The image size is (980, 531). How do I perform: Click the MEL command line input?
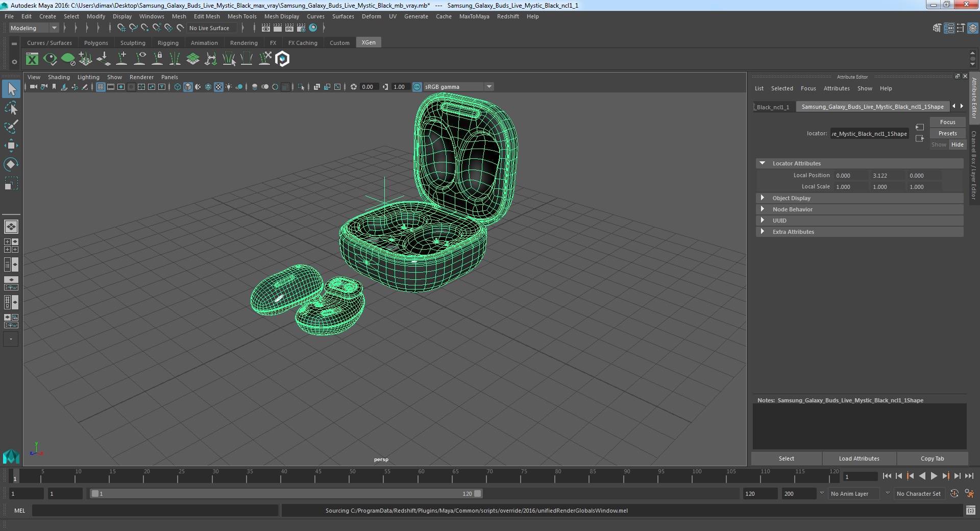155,510
